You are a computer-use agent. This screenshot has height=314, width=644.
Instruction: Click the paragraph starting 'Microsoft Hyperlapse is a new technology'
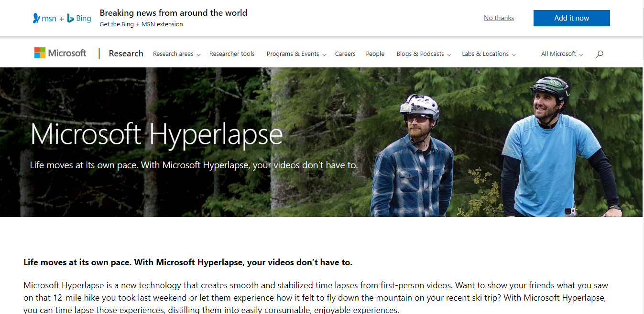coord(316,298)
